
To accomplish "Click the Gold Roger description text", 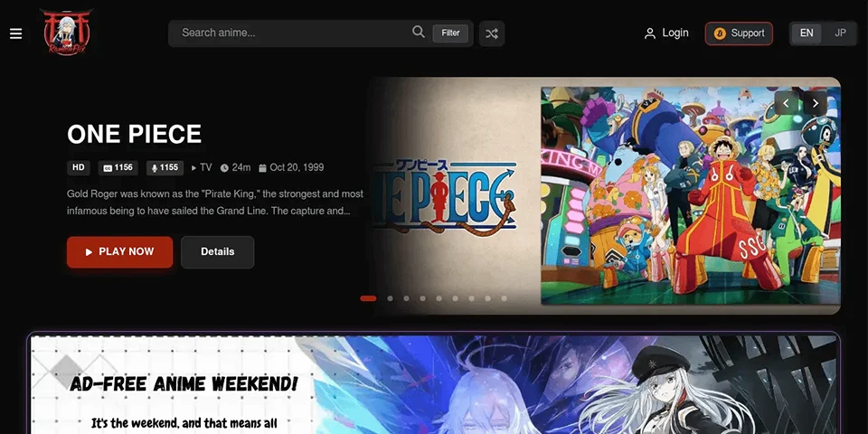I will click(x=215, y=203).
